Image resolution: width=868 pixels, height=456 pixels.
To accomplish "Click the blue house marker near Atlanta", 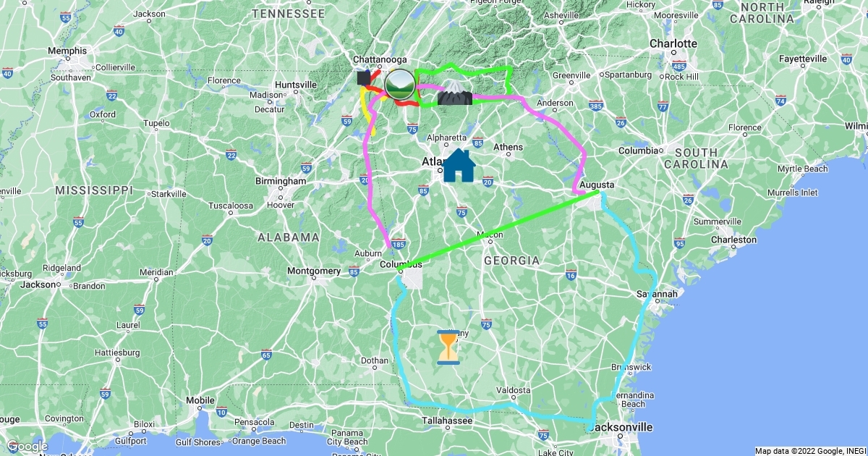I will pyautogui.click(x=459, y=165).
